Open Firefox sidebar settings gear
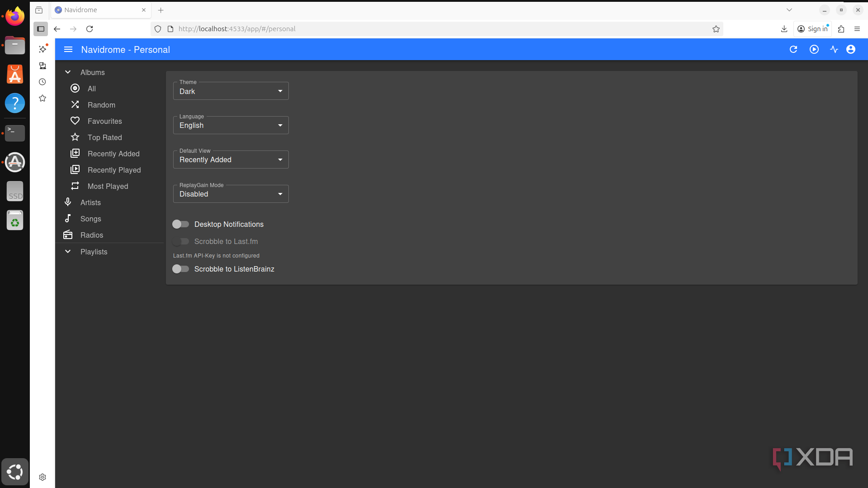Viewport: 868px width, 488px height. pyautogui.click(x=42, y=477)
